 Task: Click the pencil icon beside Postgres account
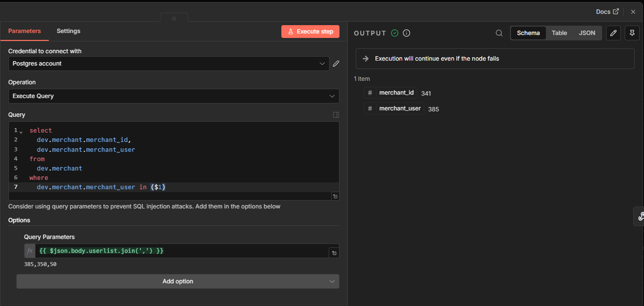pos(336,64)
